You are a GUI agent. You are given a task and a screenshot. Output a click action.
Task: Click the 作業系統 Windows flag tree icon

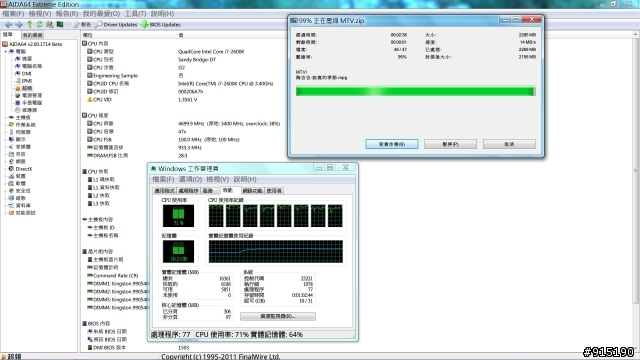11,124
